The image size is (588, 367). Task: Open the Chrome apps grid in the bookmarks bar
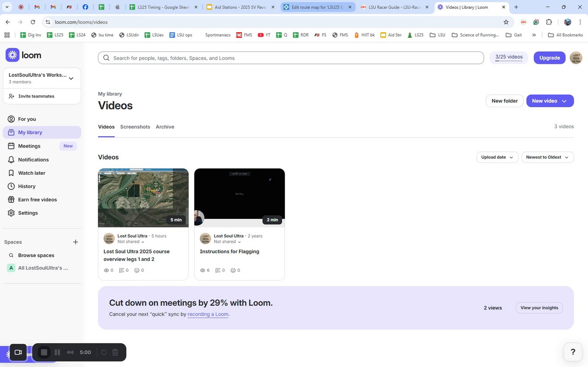(6, 35)
